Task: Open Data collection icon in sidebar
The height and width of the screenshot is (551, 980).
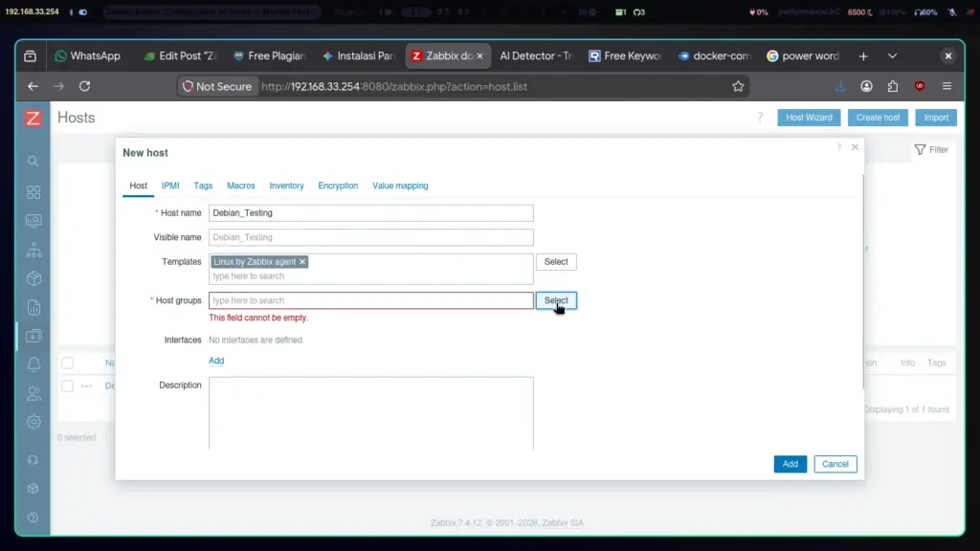Action: (x=33, y=336)
